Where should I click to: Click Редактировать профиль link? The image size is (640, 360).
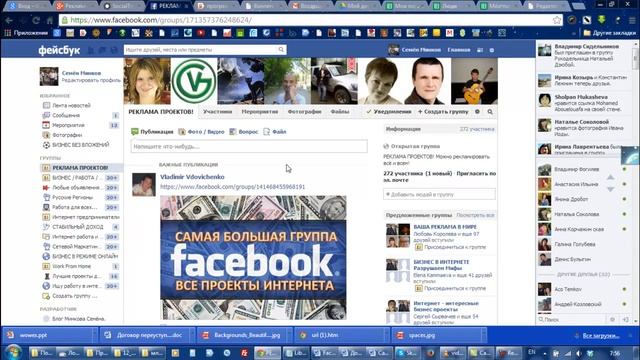coord(91,80)
